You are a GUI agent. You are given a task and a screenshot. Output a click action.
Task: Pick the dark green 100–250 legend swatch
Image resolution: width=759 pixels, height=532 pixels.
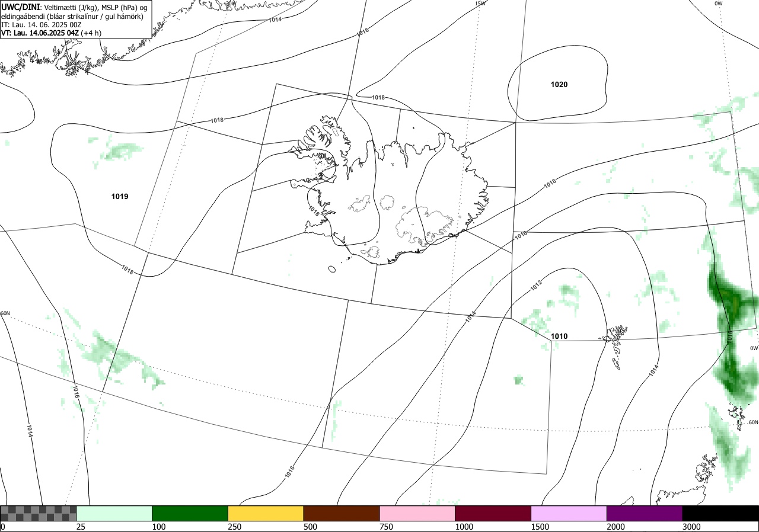click(190, 513)
